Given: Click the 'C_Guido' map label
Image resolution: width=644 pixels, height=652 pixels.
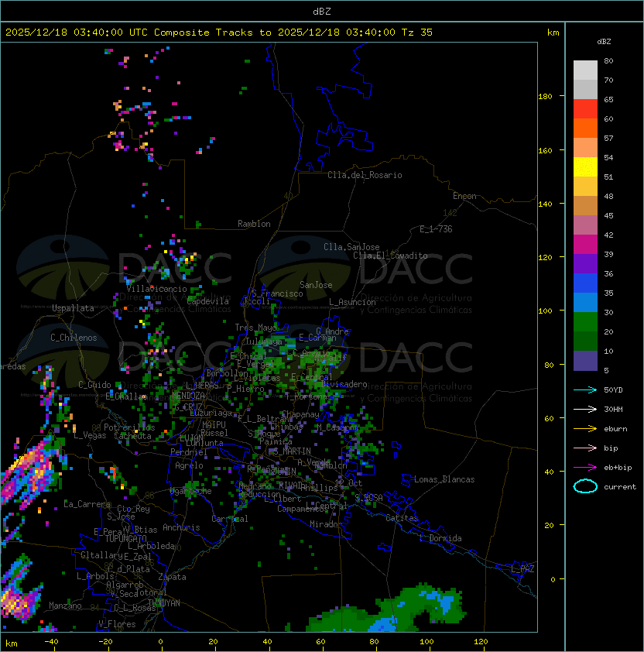Looking at the screenshot, I should (94, 385).
